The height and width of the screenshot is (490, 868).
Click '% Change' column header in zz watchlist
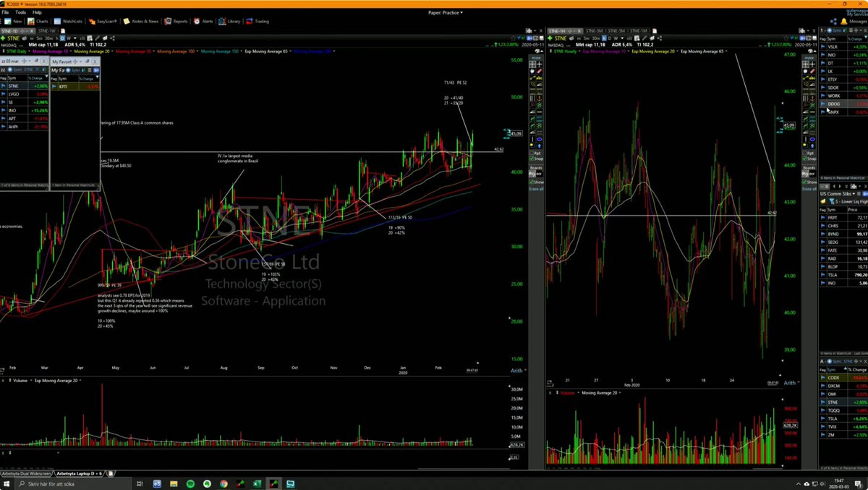pos(37,77)
